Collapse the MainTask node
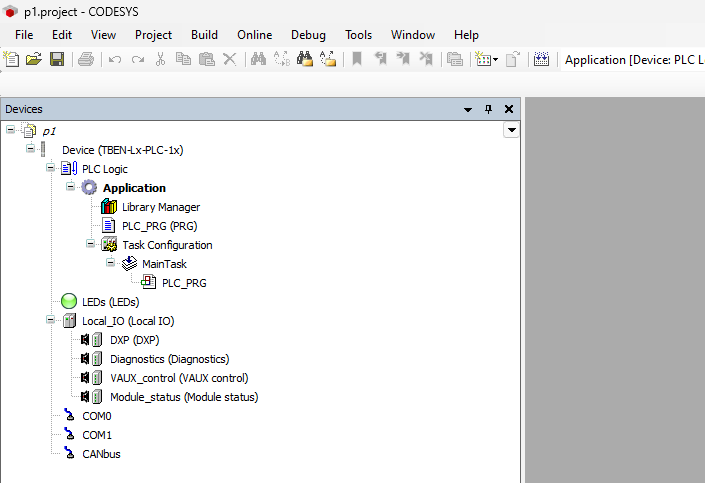Screen dimensions: 705x483 (110, 262)
